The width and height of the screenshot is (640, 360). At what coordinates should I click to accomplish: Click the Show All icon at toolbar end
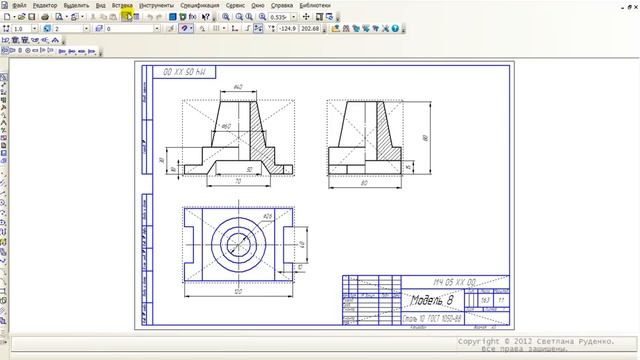(x=329, y=17)
